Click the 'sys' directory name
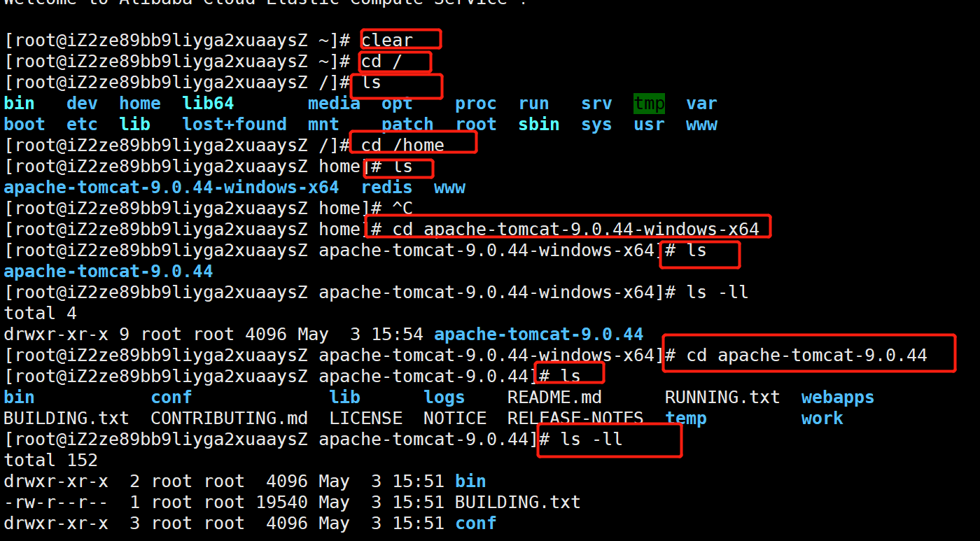 click(596, 125)
